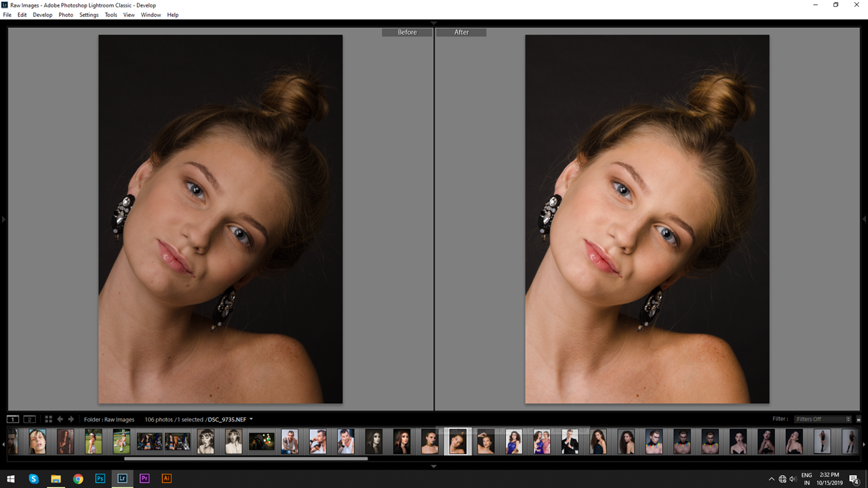This screenshot has height=488, width=868.
Task: Open Premiere Pro from the taskbar
Action: tap(144, 479)
